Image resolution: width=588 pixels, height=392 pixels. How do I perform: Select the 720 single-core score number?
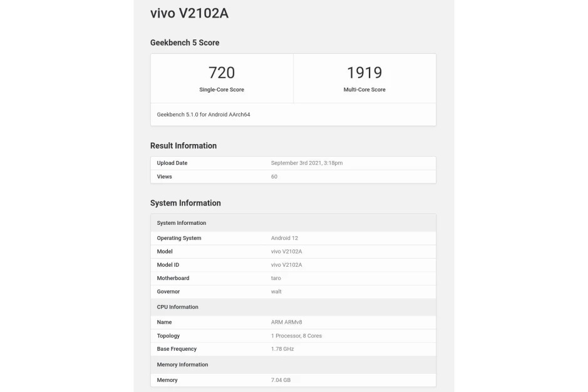coord(222,73)
